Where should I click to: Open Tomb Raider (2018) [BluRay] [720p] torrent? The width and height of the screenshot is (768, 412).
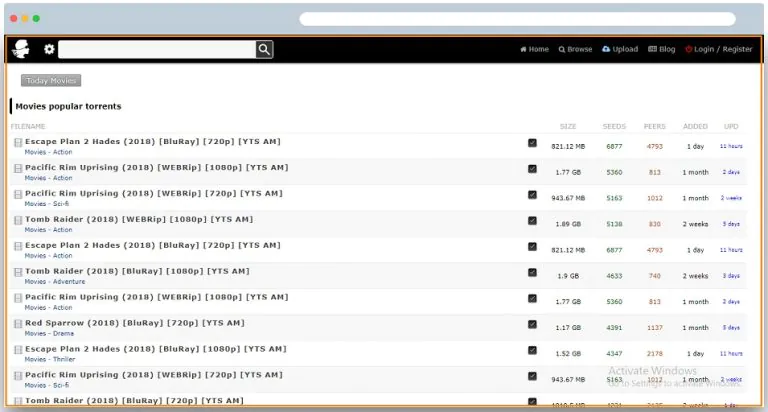click(134, 400)
